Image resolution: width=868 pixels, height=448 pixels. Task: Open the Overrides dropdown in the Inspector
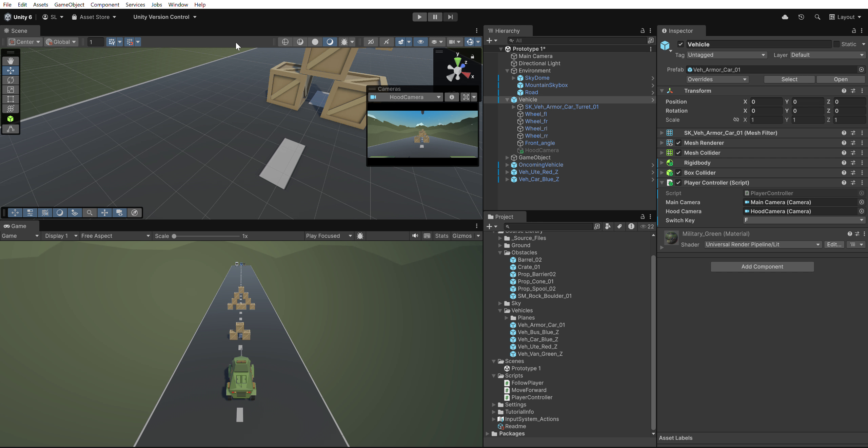717,79
